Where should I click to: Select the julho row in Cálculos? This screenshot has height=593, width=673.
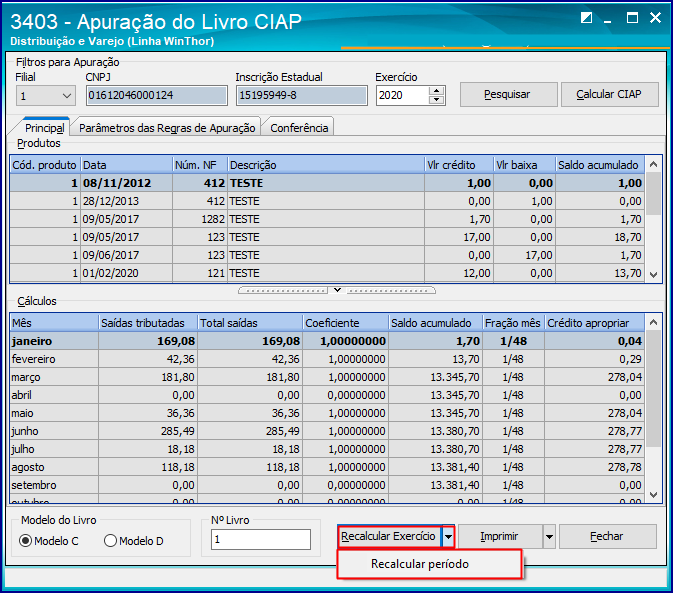tap(327, 449)
